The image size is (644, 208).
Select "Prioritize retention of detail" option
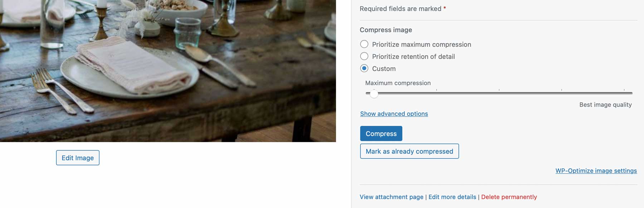tap(364, 56)
